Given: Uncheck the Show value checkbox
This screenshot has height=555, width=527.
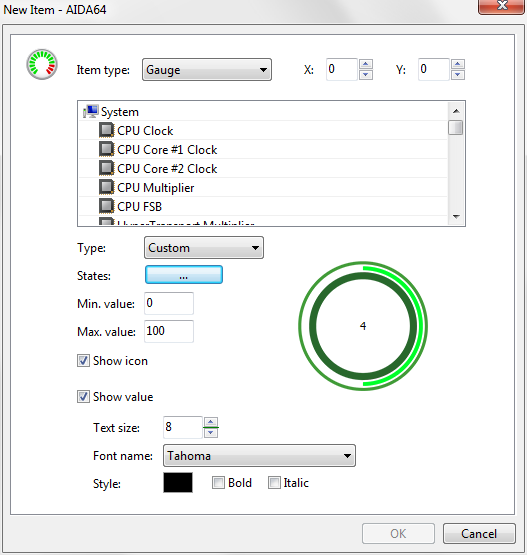Looking at the screenshot, I should click(83, 396).
